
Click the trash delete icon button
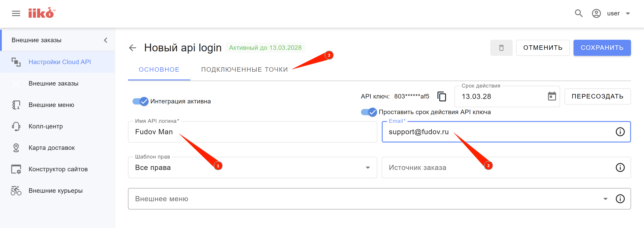click(501, 48)
